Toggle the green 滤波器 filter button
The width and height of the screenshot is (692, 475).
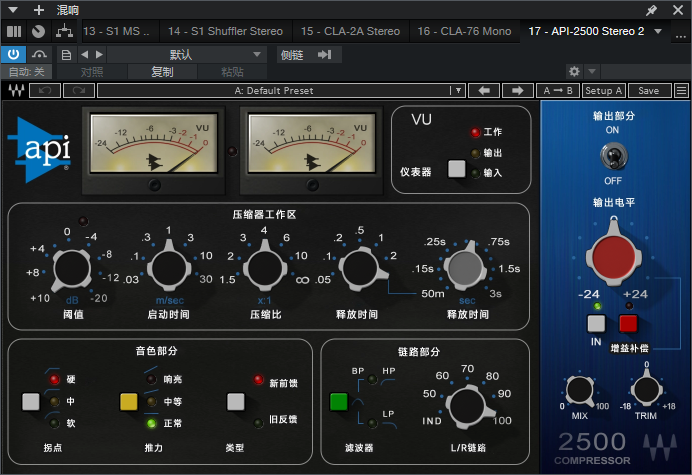(338, 402)
